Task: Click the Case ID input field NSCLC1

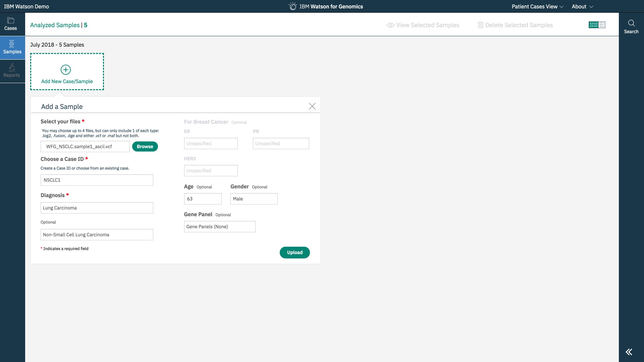Action: tap(97, 180)
